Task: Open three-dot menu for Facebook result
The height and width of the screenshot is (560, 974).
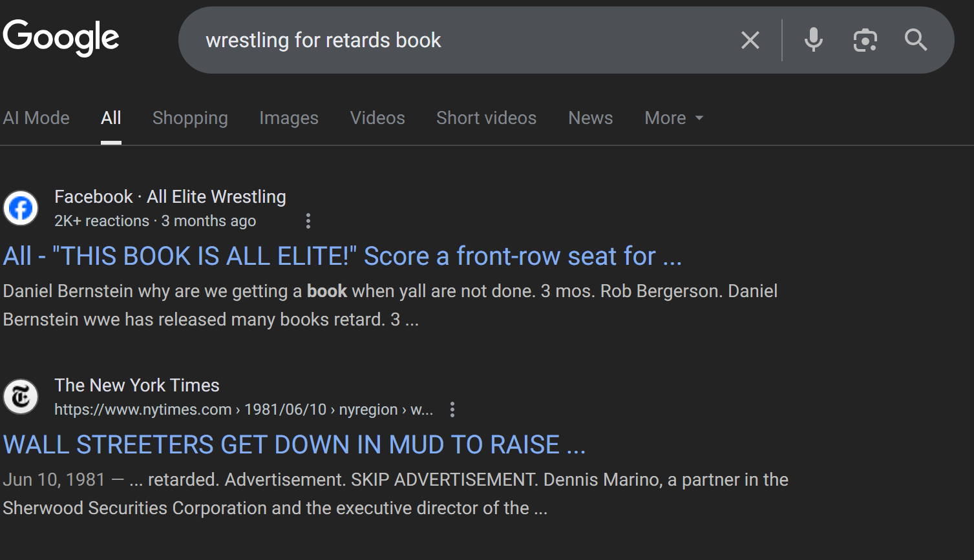Action: point(308,222)
